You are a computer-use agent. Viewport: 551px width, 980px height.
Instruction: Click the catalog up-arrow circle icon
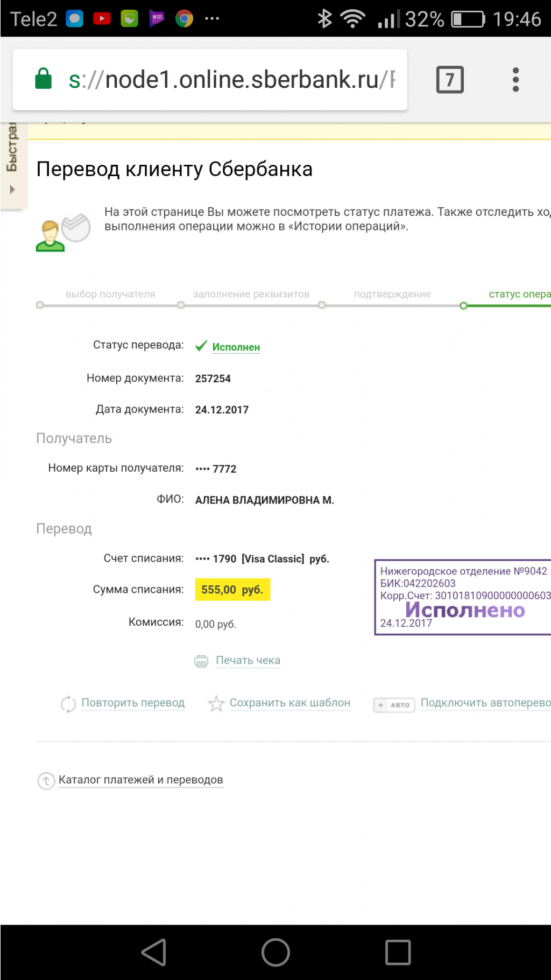(x=46, y=780)
